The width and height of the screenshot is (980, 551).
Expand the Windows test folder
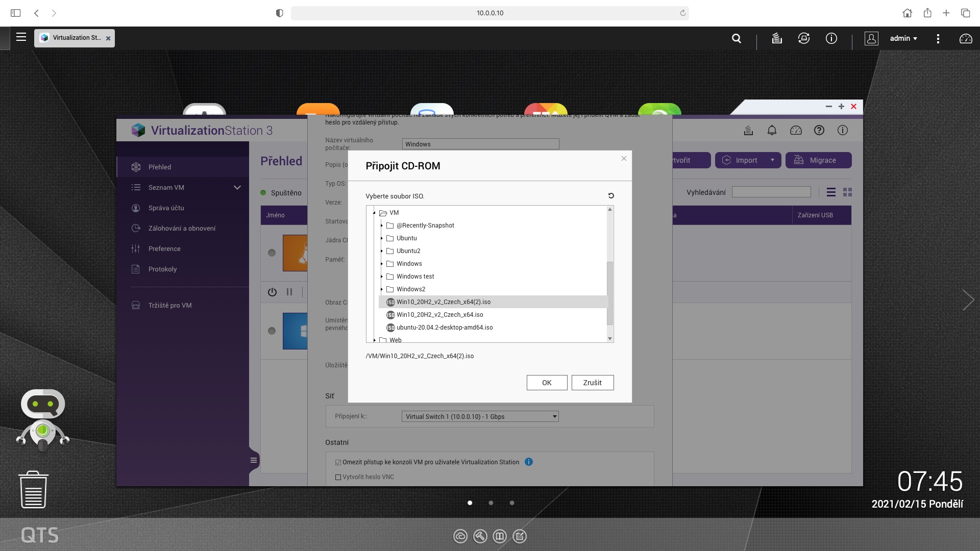click(381, 277)
